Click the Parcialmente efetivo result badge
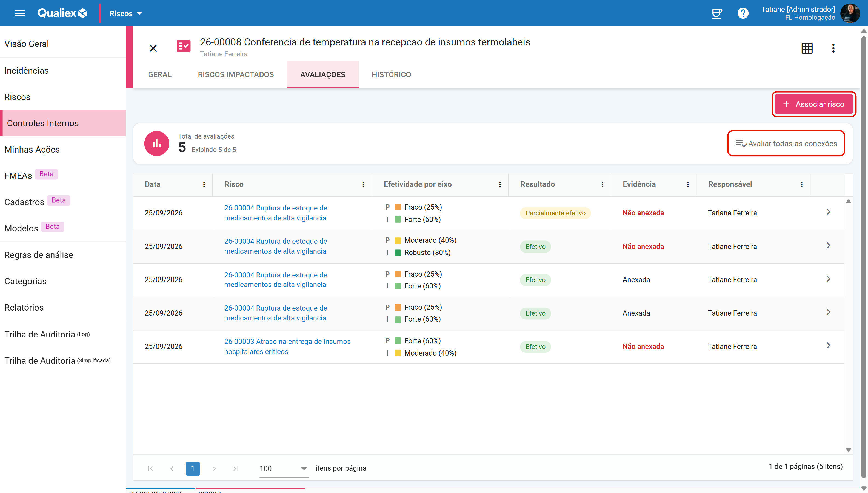 pyautogui.click(x=555, y=213)
